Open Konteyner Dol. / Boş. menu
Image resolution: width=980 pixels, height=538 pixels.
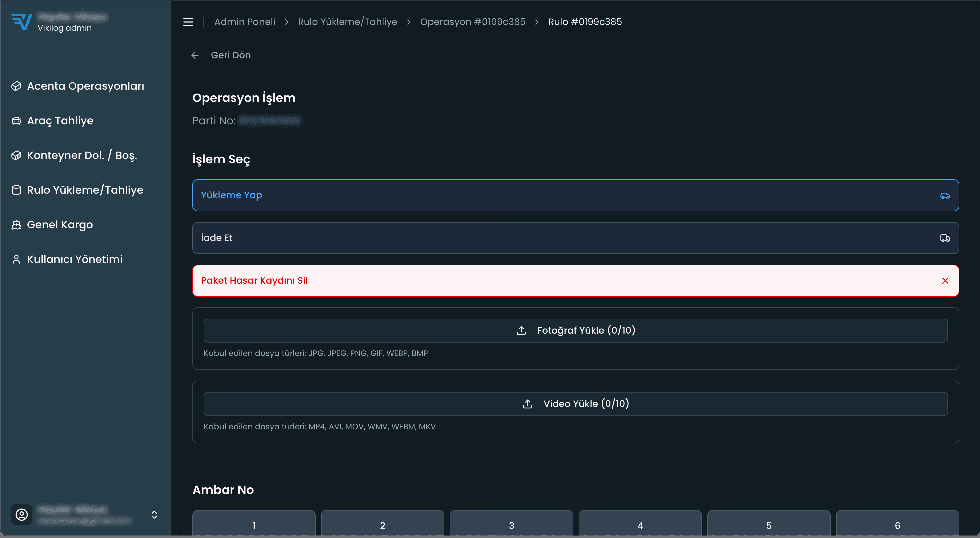coord(82,156)
